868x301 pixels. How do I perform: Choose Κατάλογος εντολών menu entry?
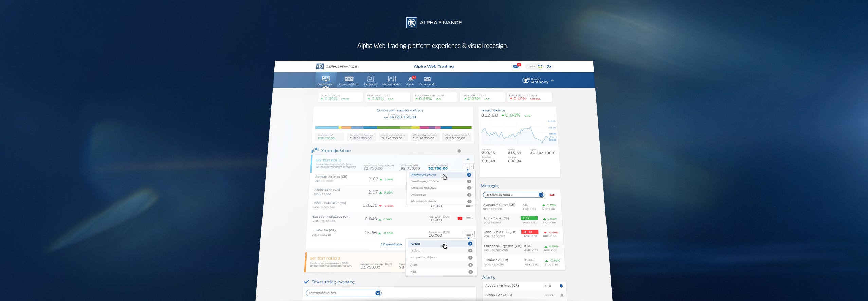point(441,181)
